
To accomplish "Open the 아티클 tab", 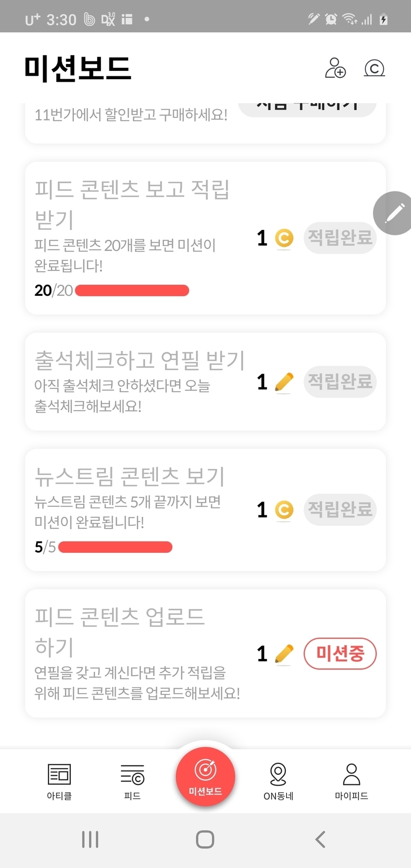I will click(x=59, y=781).
